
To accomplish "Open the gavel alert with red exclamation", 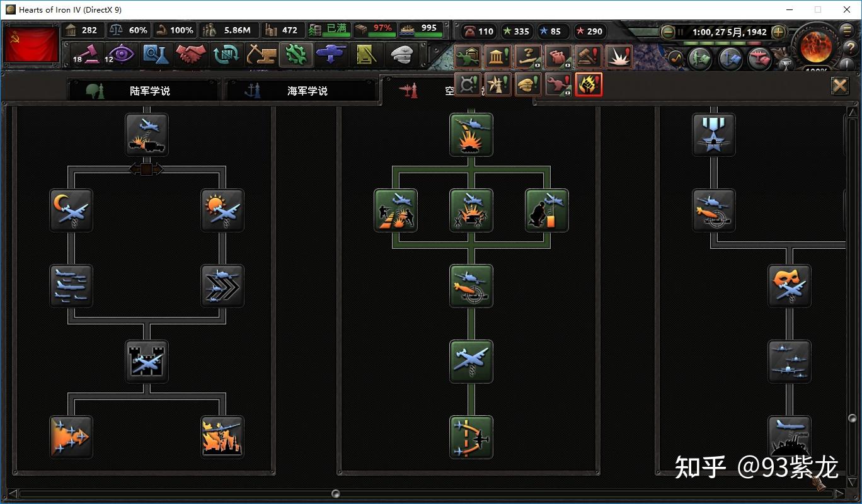I will (x=589, y=57).
